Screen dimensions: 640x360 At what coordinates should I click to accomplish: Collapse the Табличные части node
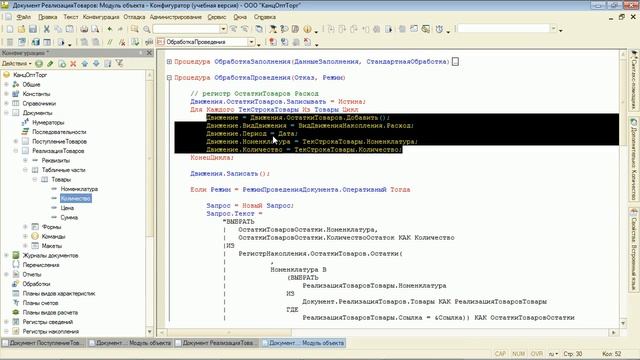[x=25, y=170]
